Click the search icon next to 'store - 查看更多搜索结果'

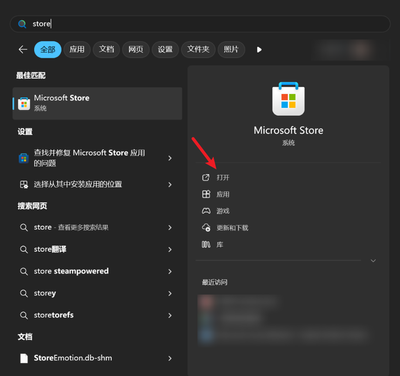coord(24,228)
